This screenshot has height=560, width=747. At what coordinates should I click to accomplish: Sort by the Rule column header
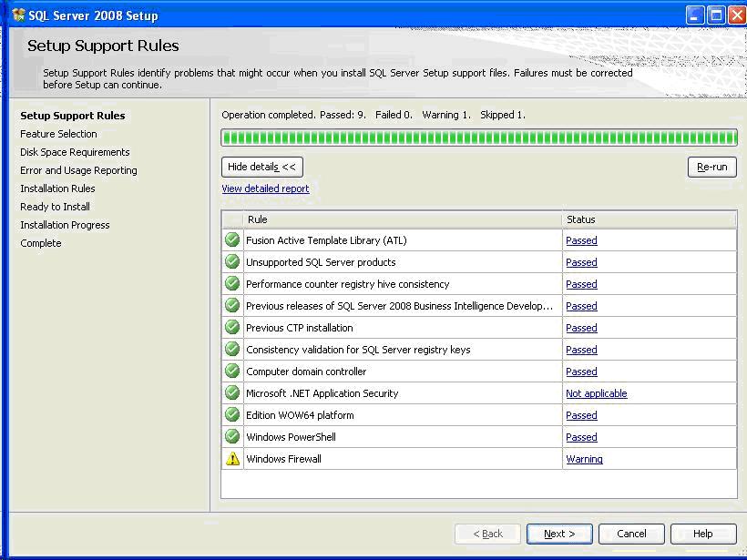(401, 219)
